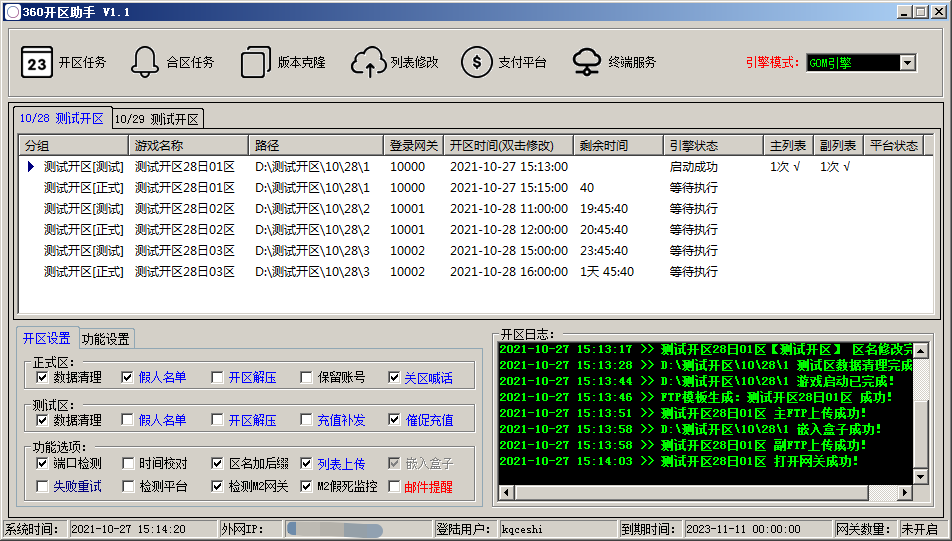Click the 登录网关 column header
Viewport: 952px width, 541px height.
click(x=413, y=146)
